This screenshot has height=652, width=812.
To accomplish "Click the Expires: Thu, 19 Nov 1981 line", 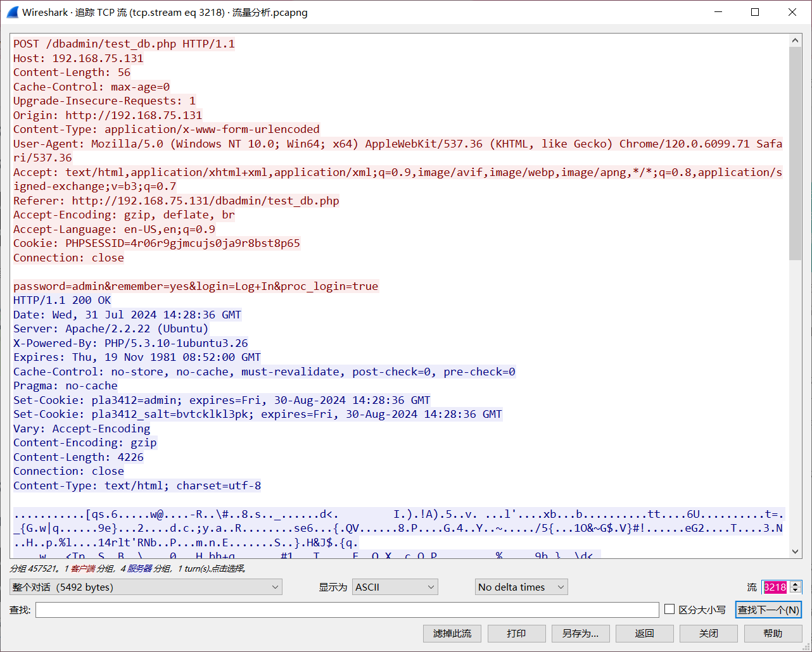I will pos(137,357).
